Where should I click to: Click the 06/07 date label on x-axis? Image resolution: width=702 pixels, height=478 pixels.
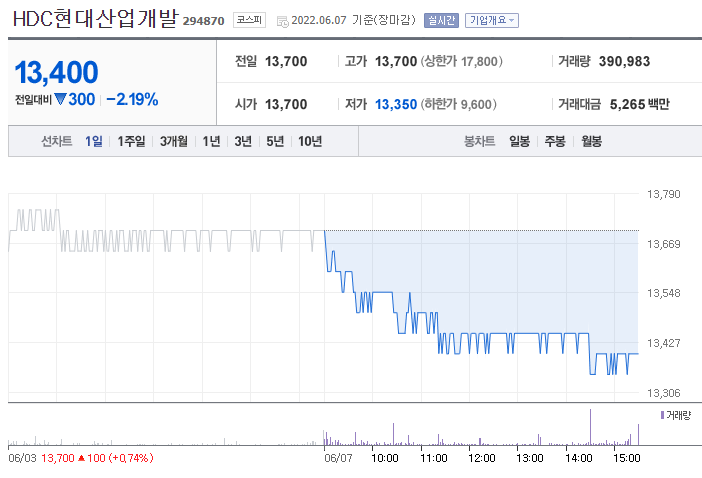338,458
